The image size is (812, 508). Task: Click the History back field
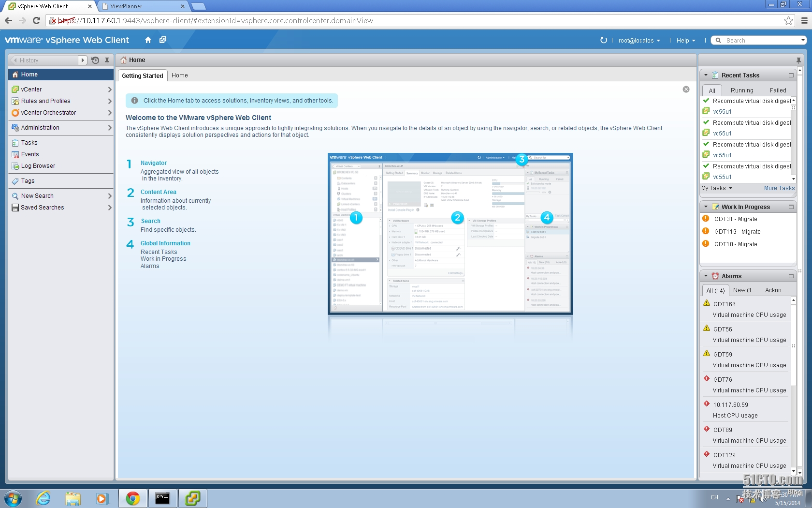(44, 60)
